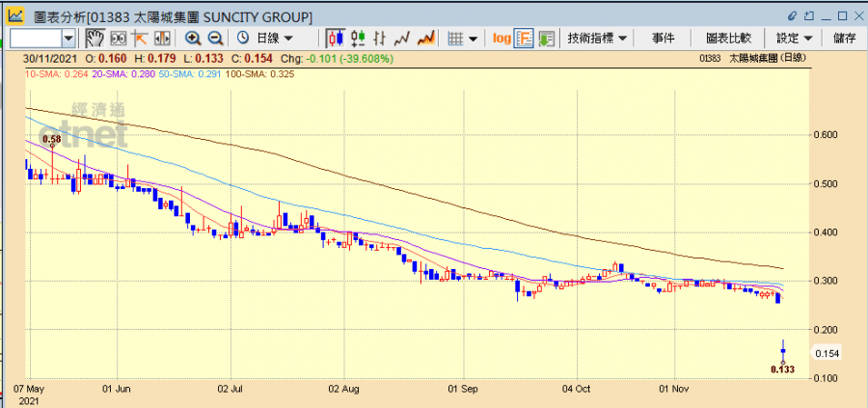Toggle the log scale option
Viewport: 868px width, 408px height.
pos(502,38)
